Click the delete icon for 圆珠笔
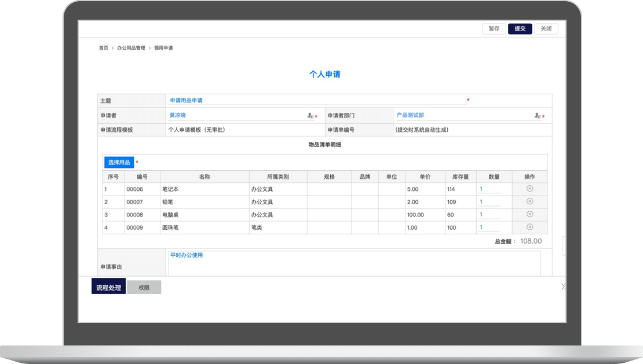The image size is (643, 364). (x=529, y=227)
